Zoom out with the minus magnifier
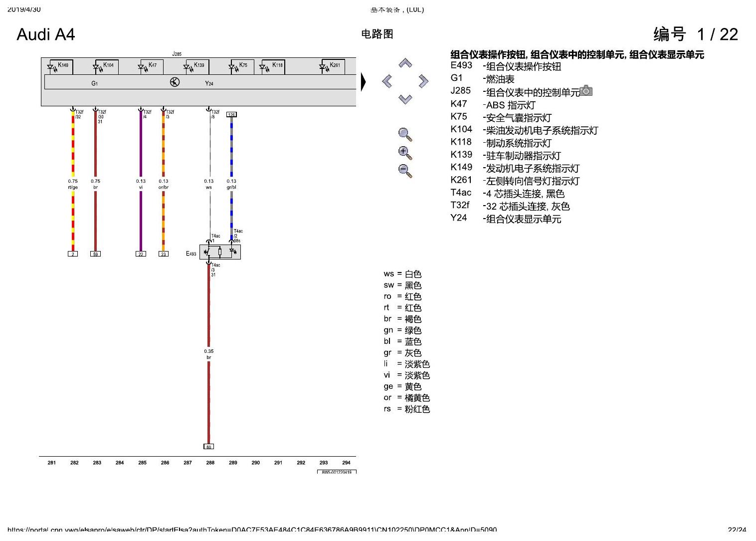The height and width of the screenshot is (541, 756). 405,171
